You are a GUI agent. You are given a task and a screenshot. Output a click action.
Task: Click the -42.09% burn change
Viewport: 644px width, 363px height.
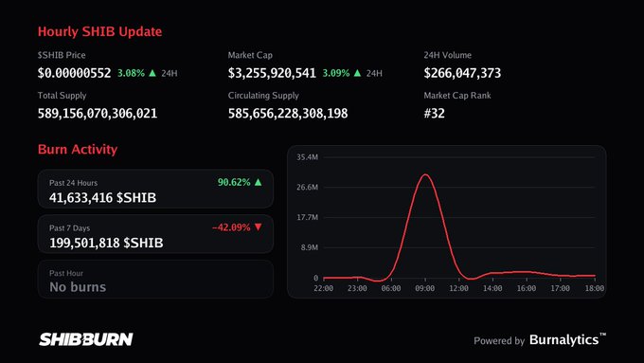pyautogui.click(x=231, y=227)
